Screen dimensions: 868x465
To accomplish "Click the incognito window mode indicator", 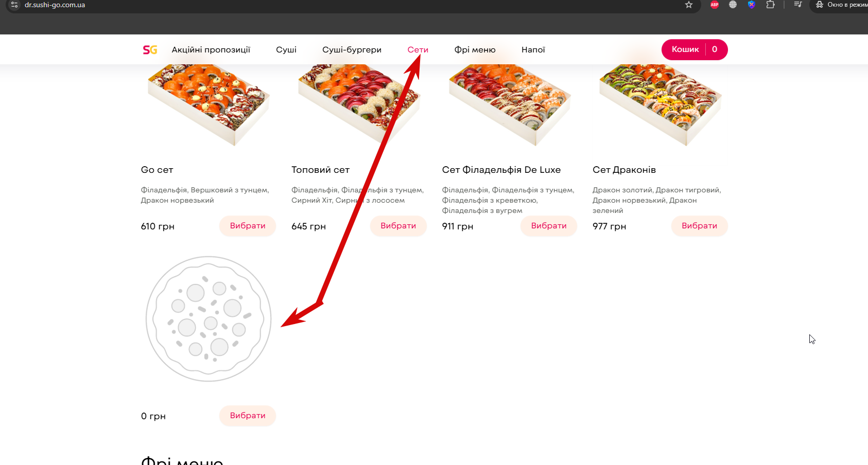I will pyautogui.click(x=841, y=5).
